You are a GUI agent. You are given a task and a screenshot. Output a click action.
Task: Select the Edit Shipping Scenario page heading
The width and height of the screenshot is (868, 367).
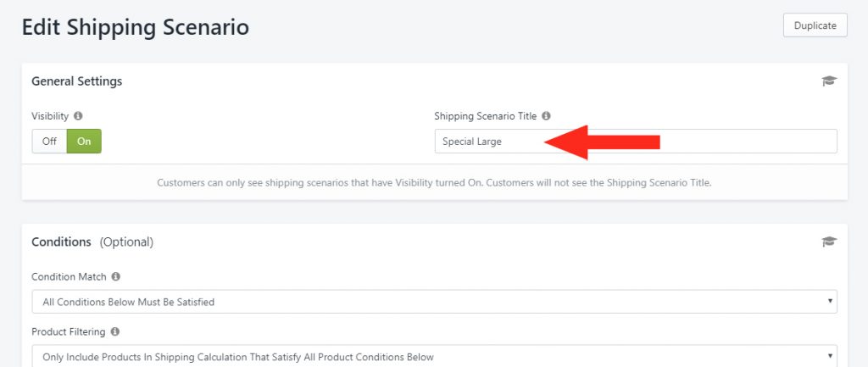point(136,27)
